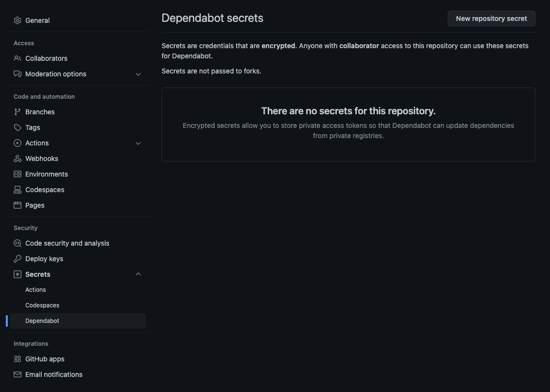Click the 'Code and automation' section header
The image size is (550, 392).
[x=44, y=96]
